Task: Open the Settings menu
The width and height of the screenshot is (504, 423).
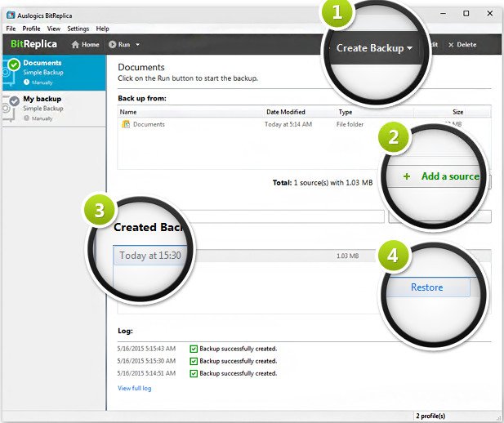Action: (x=78, y=29)
